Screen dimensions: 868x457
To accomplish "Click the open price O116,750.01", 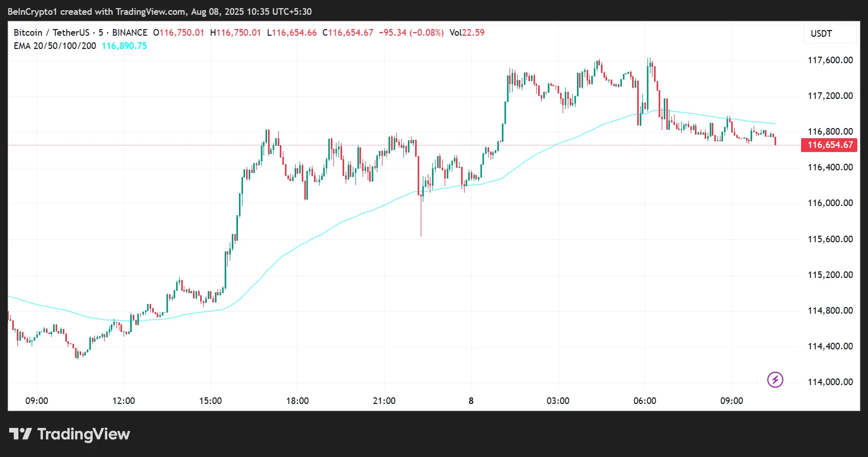I will tap(179, 33).
